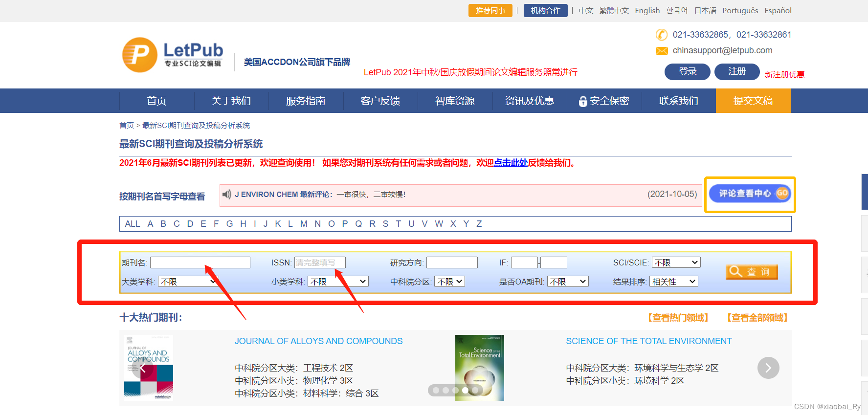Open the 资讯及优惠 nav tab
Image resolution: width=868 pixels, height=415 pixels.
pyautogui.click(x=530, y=101)
